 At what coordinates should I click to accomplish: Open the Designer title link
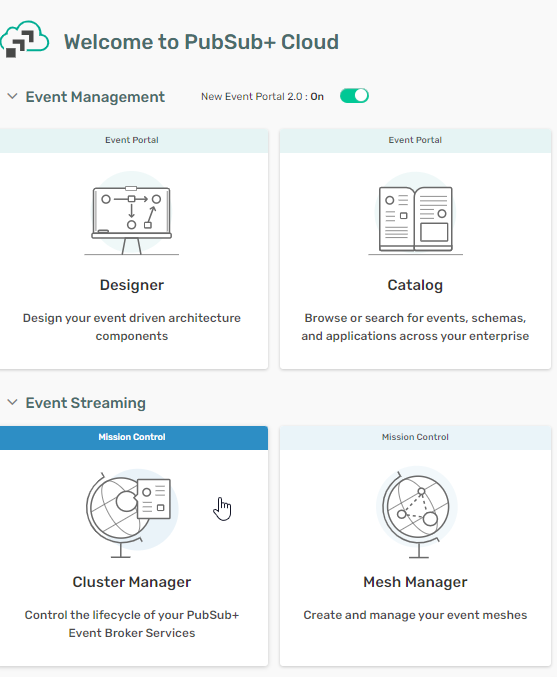(x=132, y=285)
